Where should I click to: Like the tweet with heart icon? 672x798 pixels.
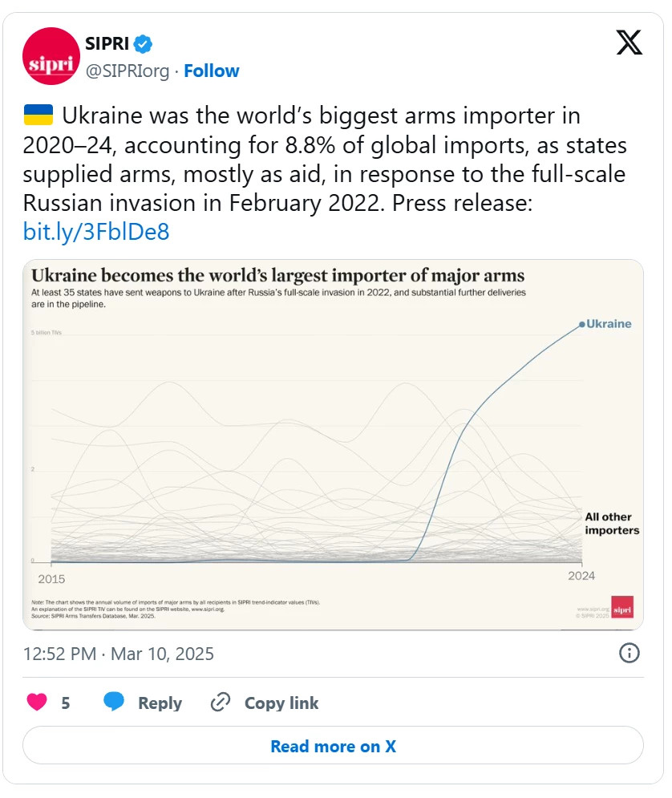37,702
